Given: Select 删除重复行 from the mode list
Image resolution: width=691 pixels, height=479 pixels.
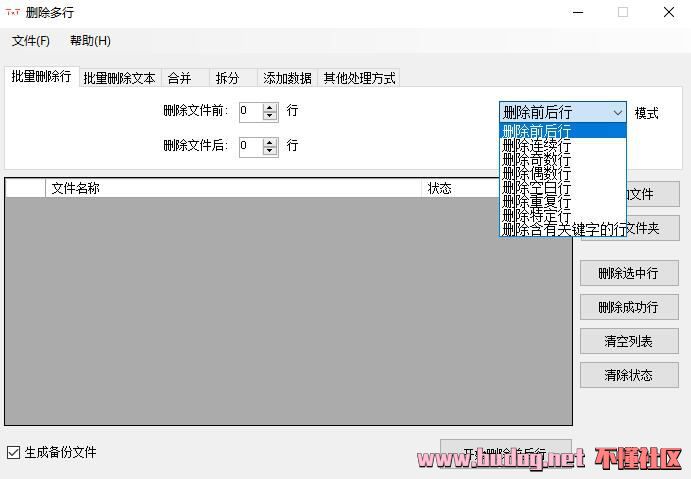Looking at the screenshot, I should pos(563,201).
